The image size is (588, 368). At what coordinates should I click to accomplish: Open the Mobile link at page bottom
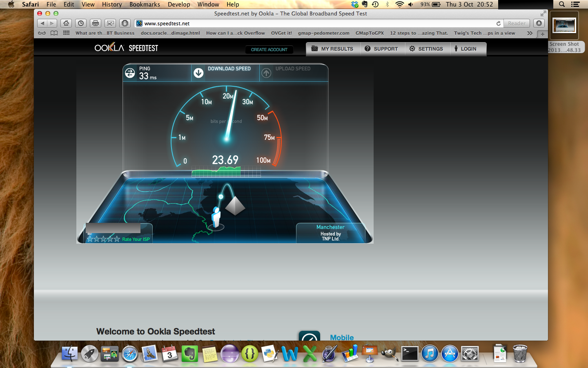(342, 337)
